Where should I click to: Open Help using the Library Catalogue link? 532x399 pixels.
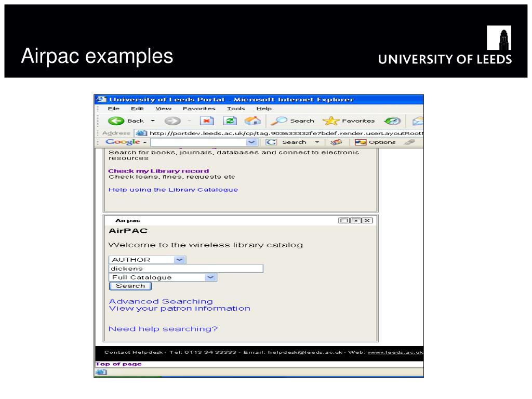(173, 190)
